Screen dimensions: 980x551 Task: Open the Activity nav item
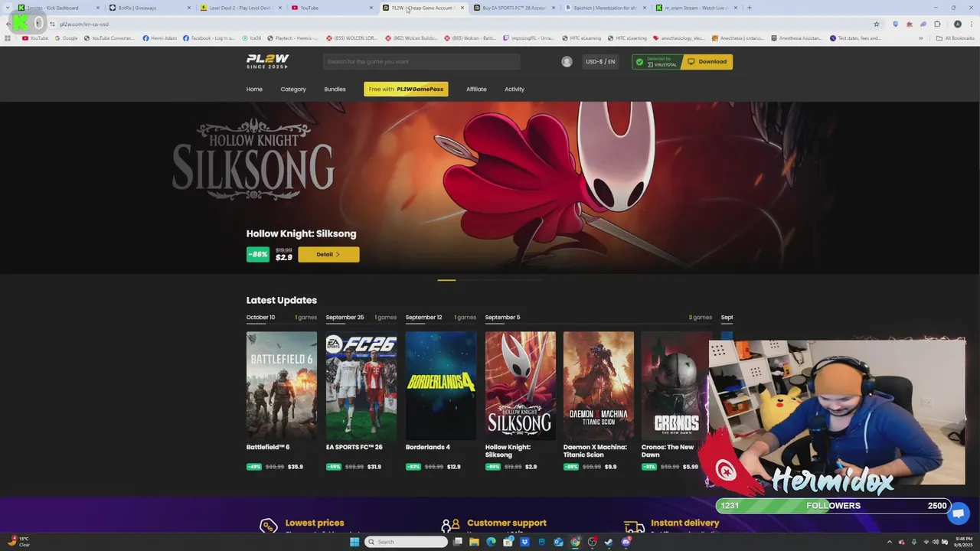point(514,90)
